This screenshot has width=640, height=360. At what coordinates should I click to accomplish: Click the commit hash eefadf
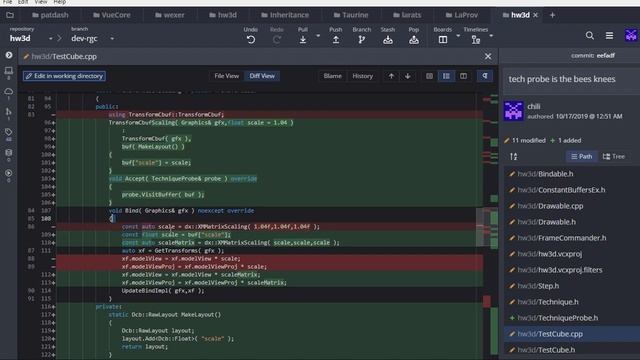point(605,56)
